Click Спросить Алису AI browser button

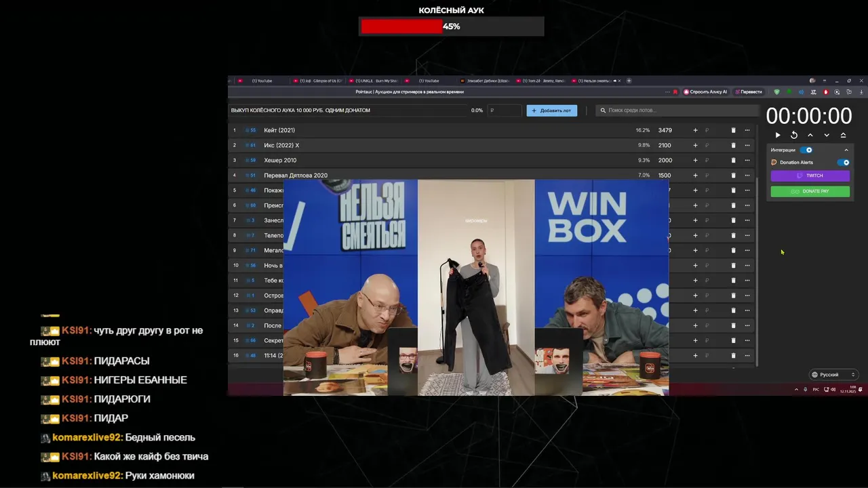point(705,91)
